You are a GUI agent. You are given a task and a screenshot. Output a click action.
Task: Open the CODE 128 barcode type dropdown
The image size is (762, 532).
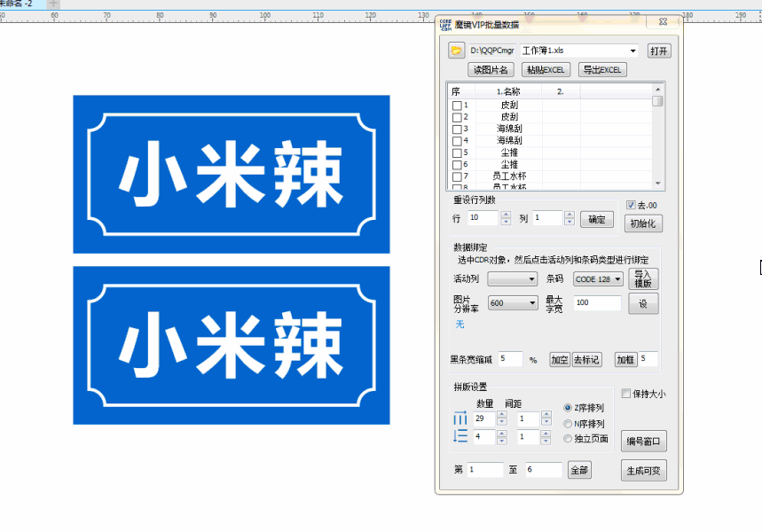(617, 279)
